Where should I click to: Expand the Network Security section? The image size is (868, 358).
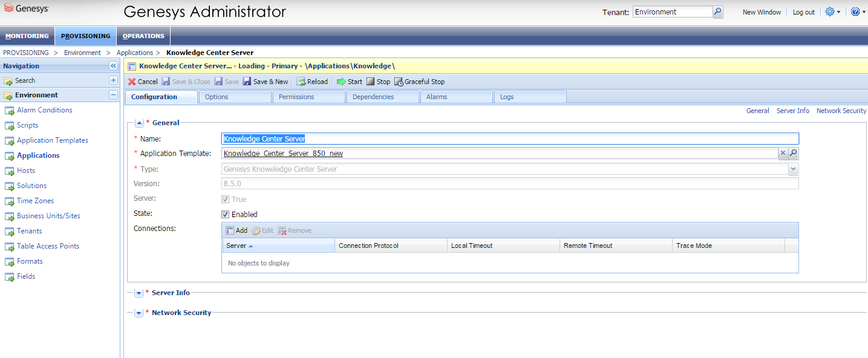[139, 313]
